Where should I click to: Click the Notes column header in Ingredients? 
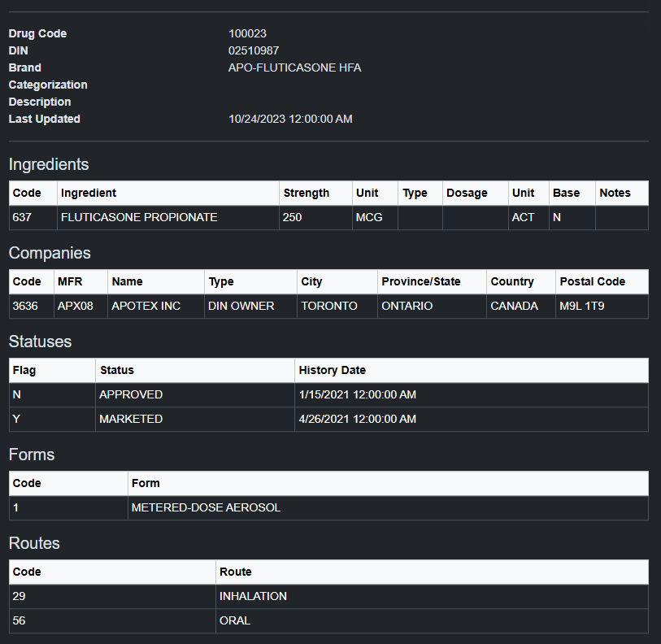615,193
